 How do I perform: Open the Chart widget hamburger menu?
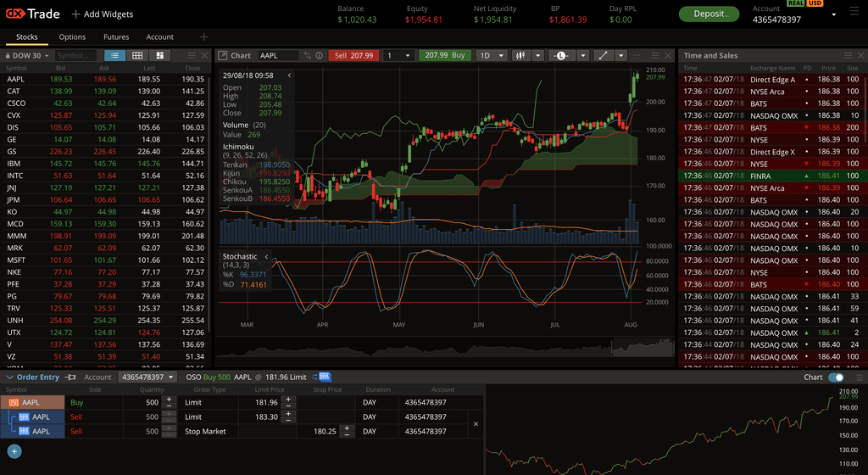(x=655, y=55)
